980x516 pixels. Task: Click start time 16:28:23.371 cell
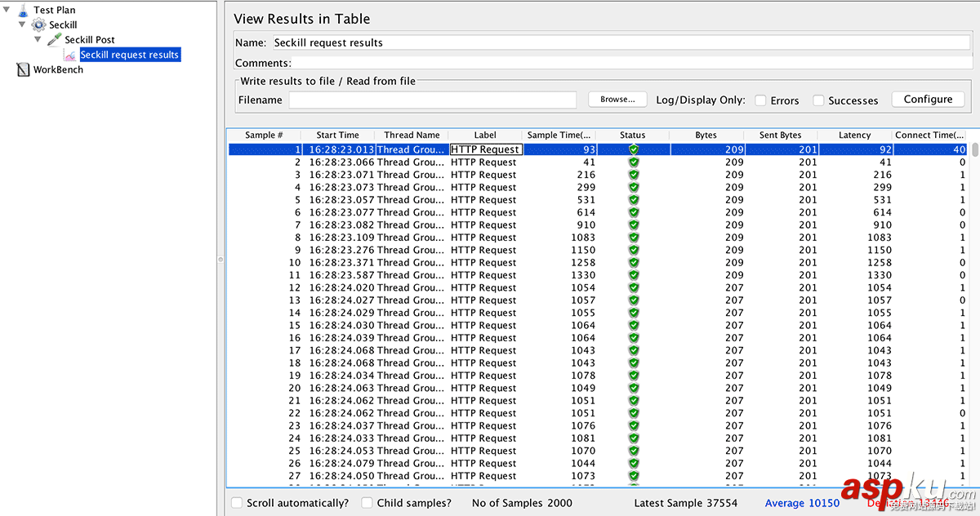pyautogui.click(x=341, y=262)
